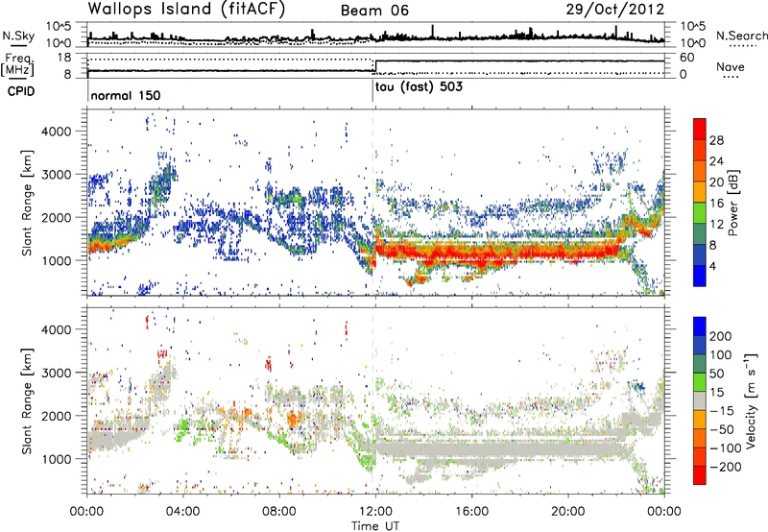Click the 'N.Search' label
The image size is (768, 532).
[x=741, y=36]
